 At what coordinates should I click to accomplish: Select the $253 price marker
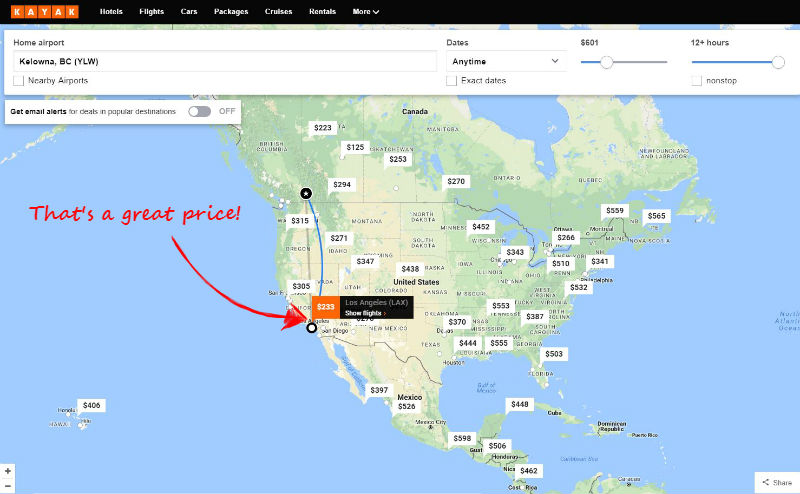[398, 159]
